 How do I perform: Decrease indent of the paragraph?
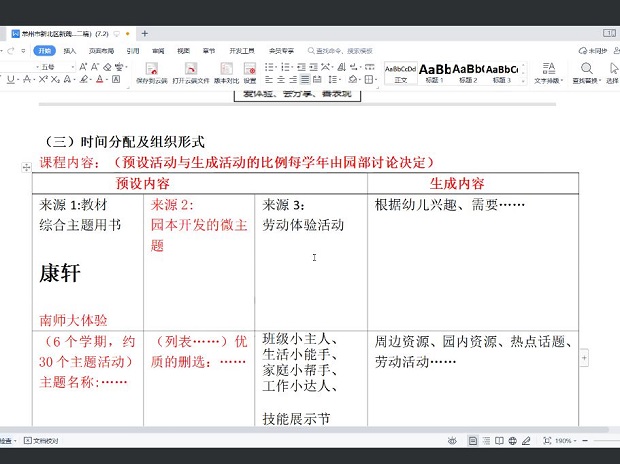(301, 67)
